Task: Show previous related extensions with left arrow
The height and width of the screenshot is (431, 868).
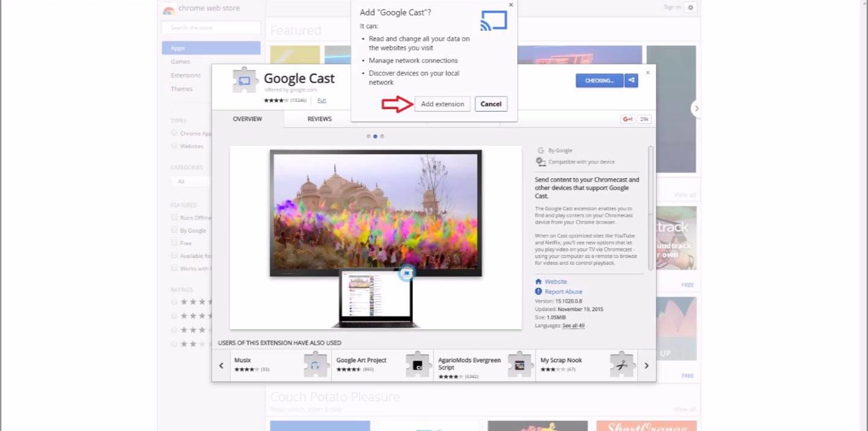Action: [221, 365]
